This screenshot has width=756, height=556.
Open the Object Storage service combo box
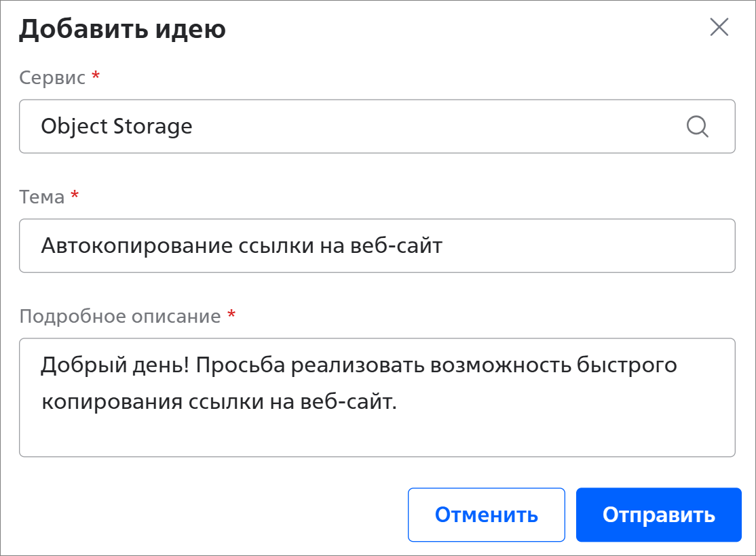coord(377,126)
